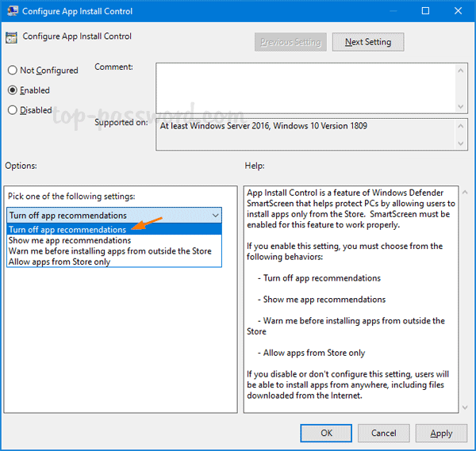Choose 'Allow apps from Store only' option
Screen dimensions: 476x451
tap(59, 262)
